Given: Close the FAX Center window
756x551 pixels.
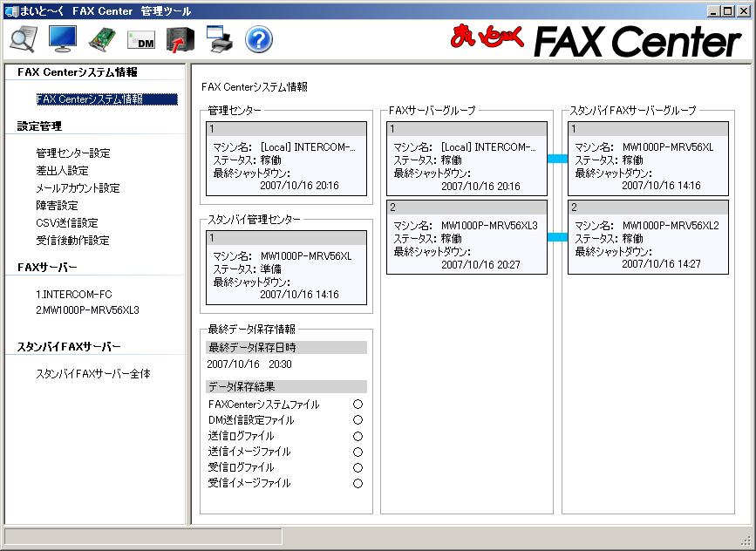Looking at the screenshot, I should click(x=743, y=11).
